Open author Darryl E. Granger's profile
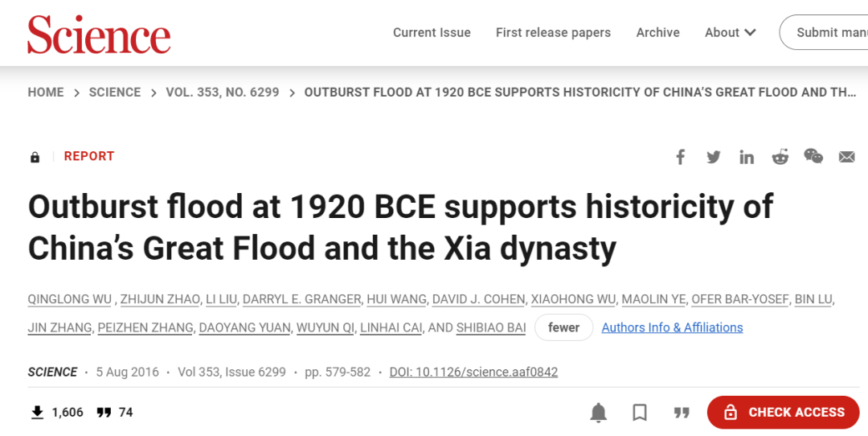The image size is (868, 436). pyautogui.click(x=301, y=299)
